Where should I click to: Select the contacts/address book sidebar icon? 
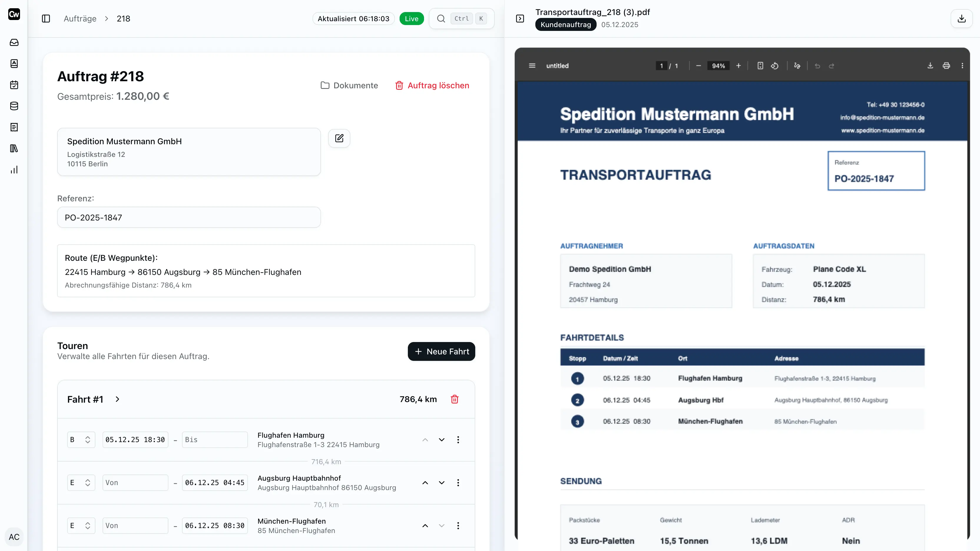click(14, 64)
